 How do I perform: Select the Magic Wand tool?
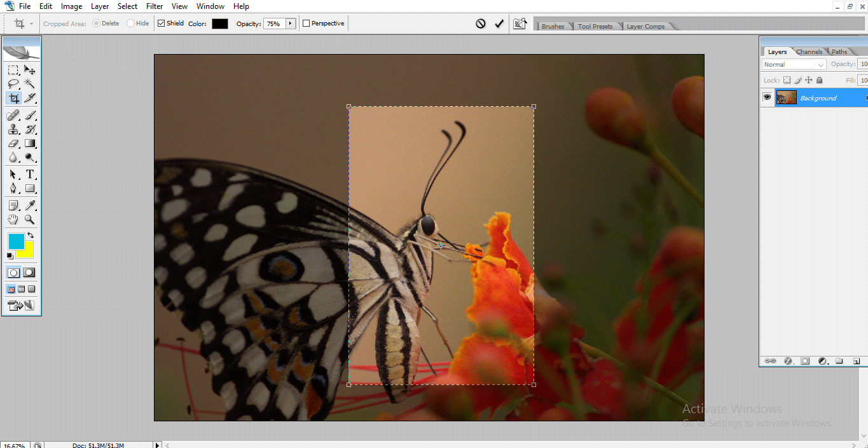(x=30, y=84)
